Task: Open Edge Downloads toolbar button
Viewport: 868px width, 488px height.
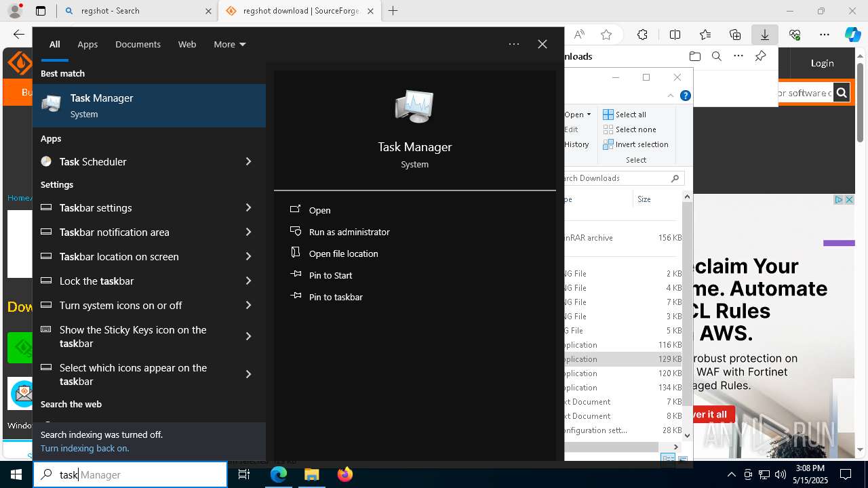Action: click(x=764, y=35)
